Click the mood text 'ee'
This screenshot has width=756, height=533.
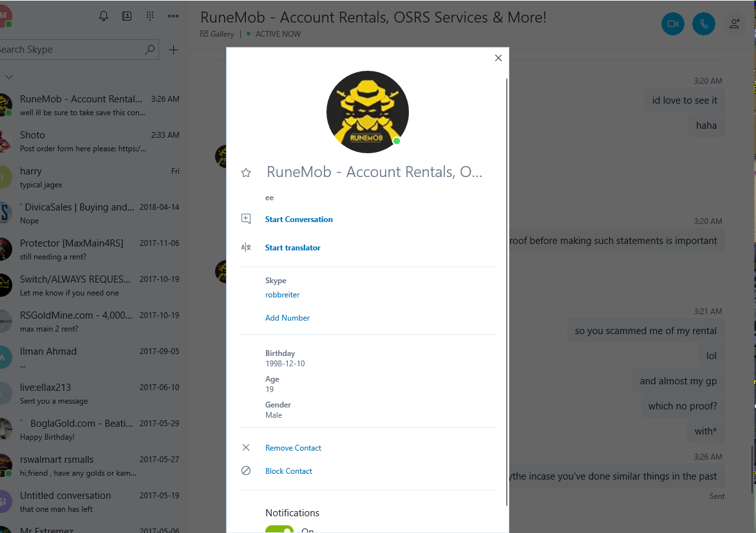[x=270, y=198]
